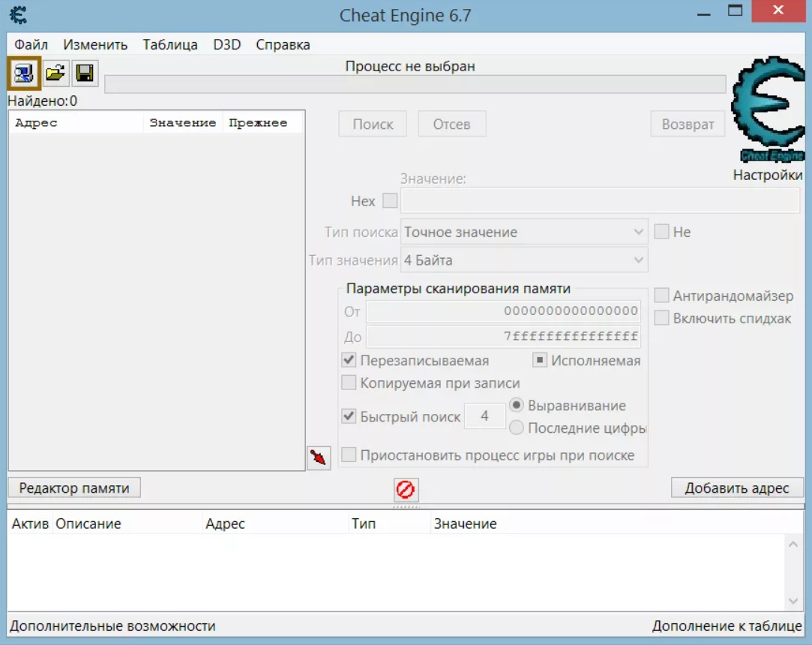Click the save floppy disk icon
The width and height of the screenshot is (812, 645).
pos(85,73)
